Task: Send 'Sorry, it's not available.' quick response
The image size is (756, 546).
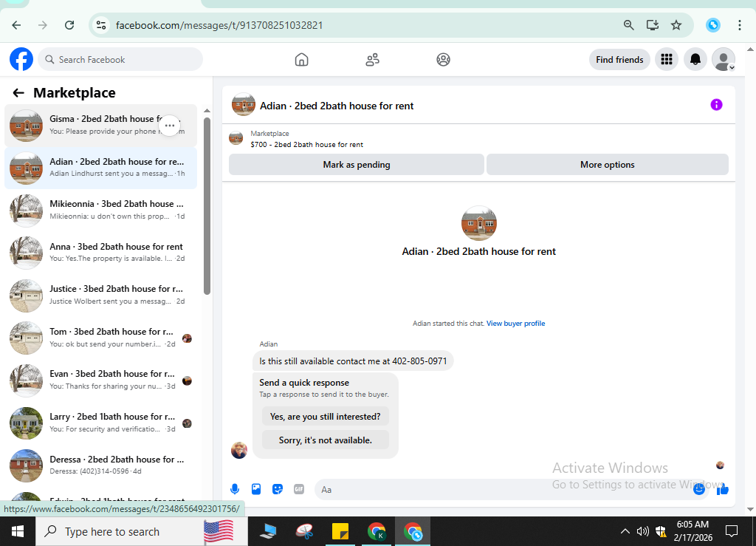Action: pyautogui.click(x=326, y=440)
